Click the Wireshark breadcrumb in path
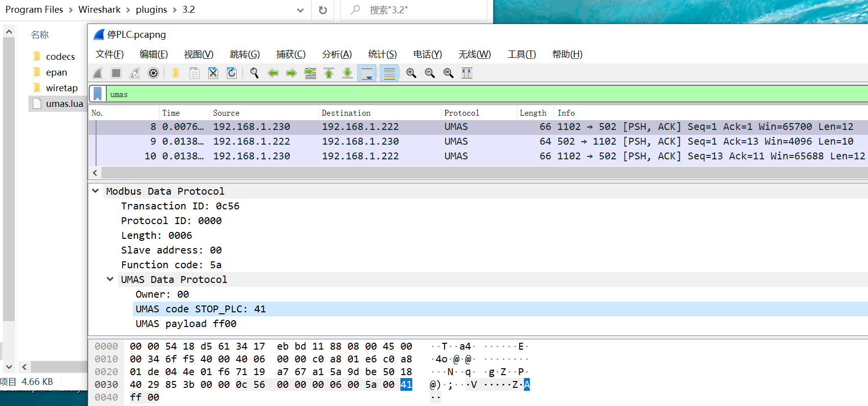 [99, 10]
